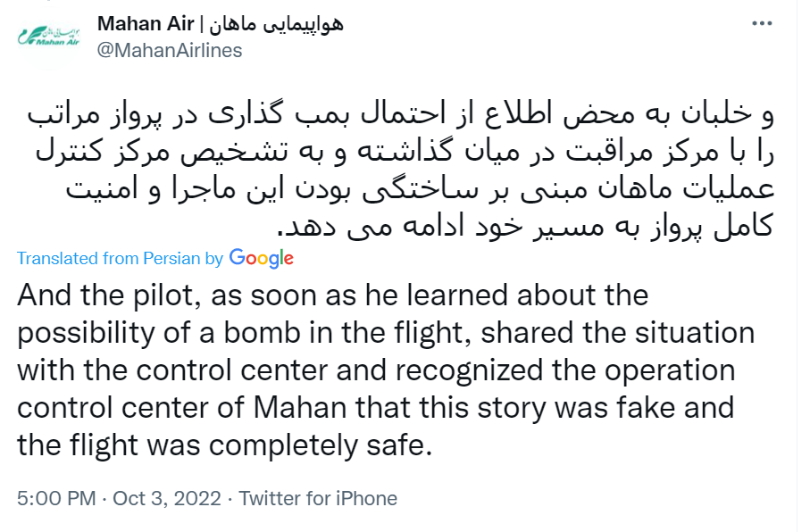Click the line starting "with the control center"
Image resolution: width=810 pixels, height=532 pixels.
pyautogui.click(x=375, y=370)
